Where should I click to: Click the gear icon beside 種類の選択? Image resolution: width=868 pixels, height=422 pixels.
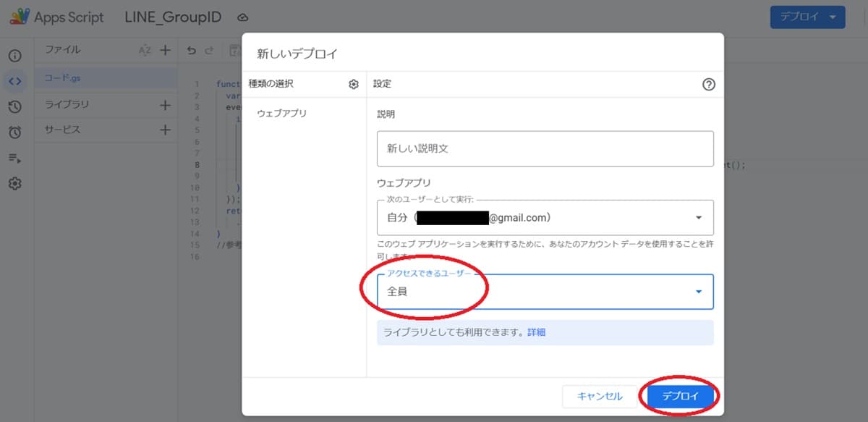[353, 84]
